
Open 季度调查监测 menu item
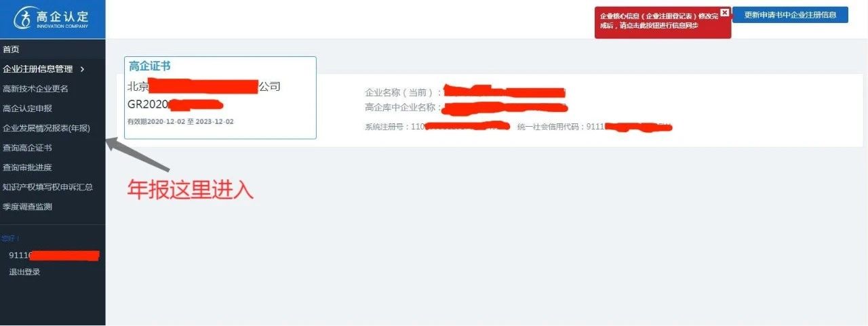tap(27, 207)
